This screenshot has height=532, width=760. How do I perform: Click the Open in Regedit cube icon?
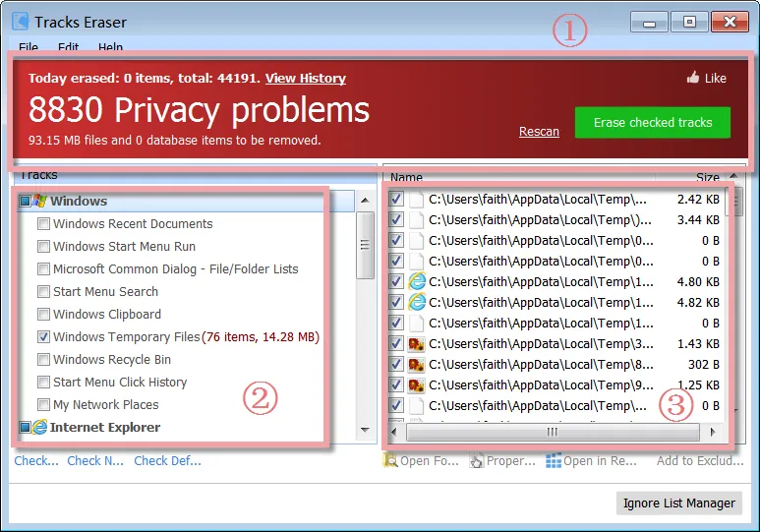point(553,461)
